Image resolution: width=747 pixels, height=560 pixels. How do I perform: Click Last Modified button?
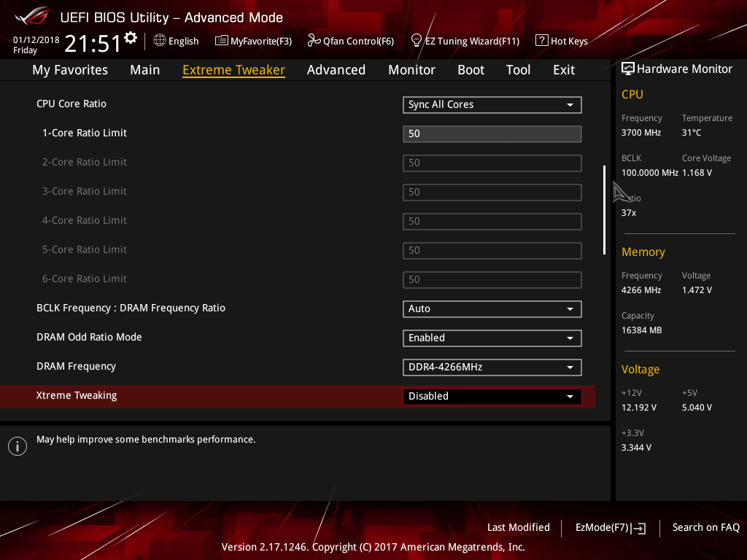519,528
